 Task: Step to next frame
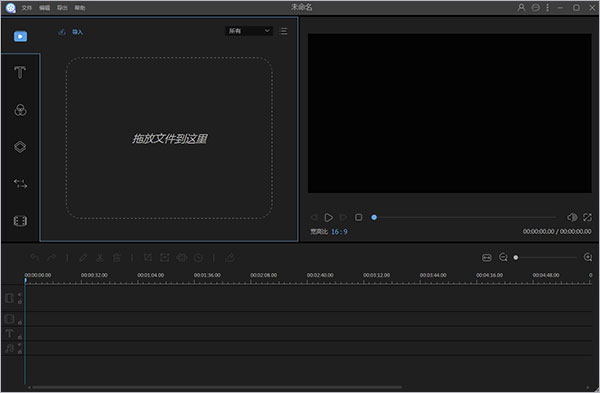[343, 217]
